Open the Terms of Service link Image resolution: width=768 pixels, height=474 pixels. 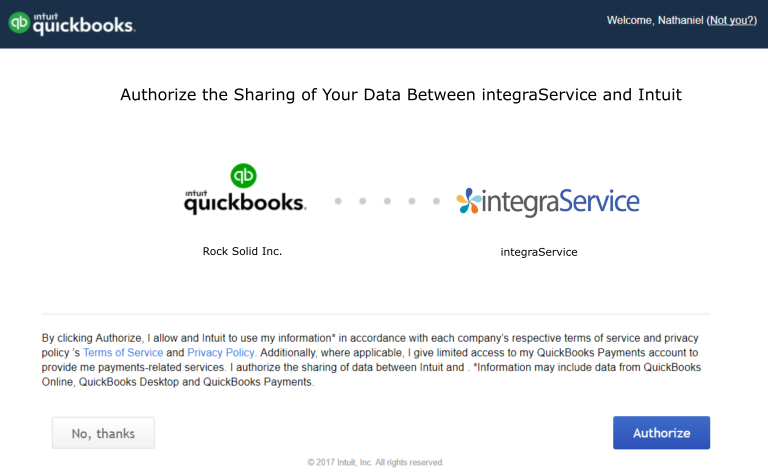pos(123,353)
